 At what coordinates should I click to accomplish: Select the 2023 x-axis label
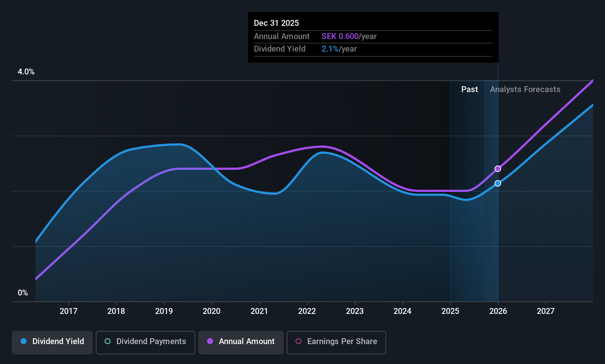[x=355, y=311]
